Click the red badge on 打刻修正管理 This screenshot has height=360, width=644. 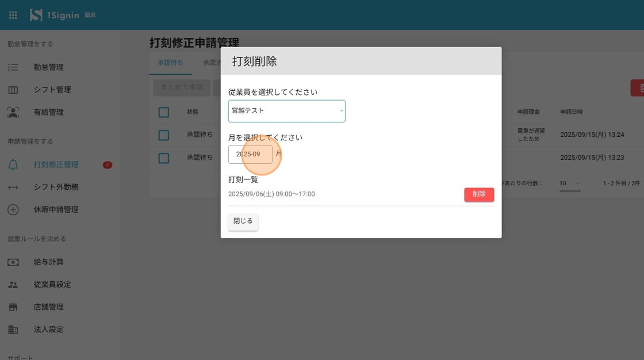[108, 165]
